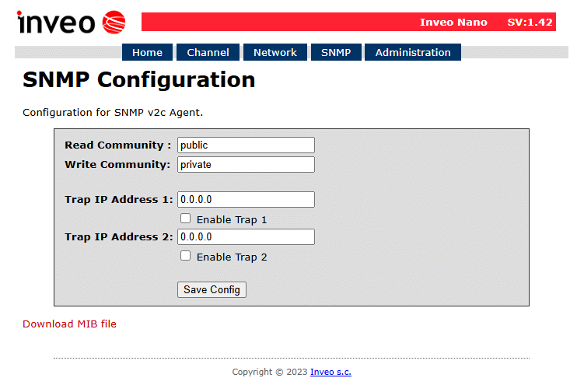Open the Inveo s.c. footer link

click(x=330, y=372)
